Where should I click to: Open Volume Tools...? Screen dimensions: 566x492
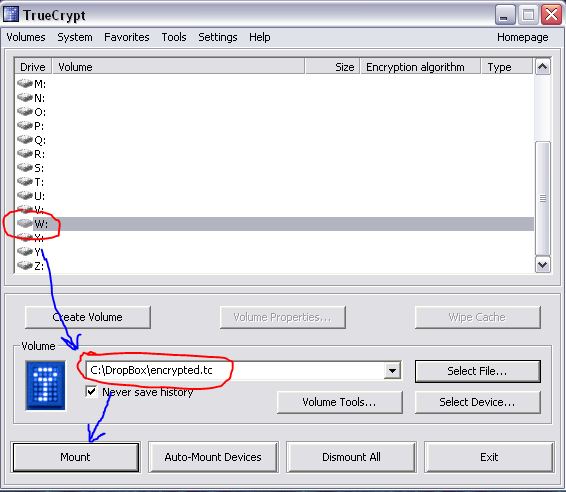[x=339, y=402]
